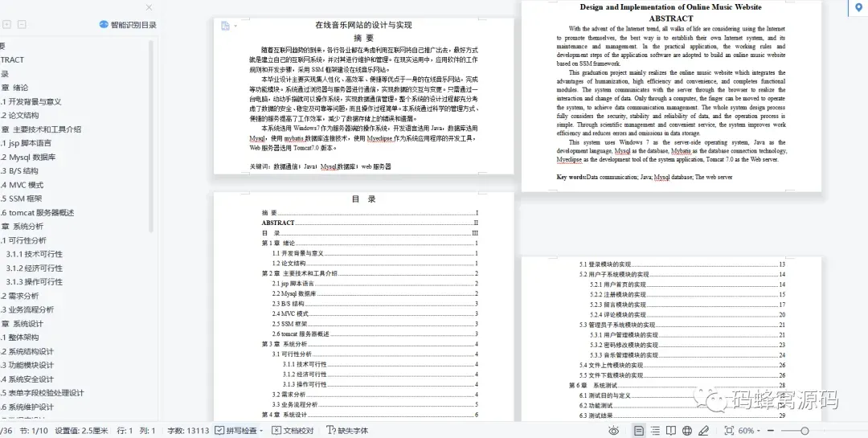The width and height of the screenshot is (868, 438).
Task: Click the zoom slider handle
Action: tap(805, 431)
